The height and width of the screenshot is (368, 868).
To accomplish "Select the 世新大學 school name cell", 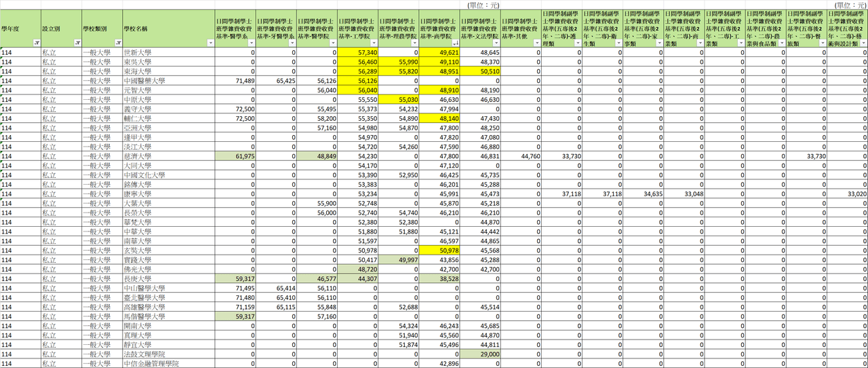I will point(169,52).
